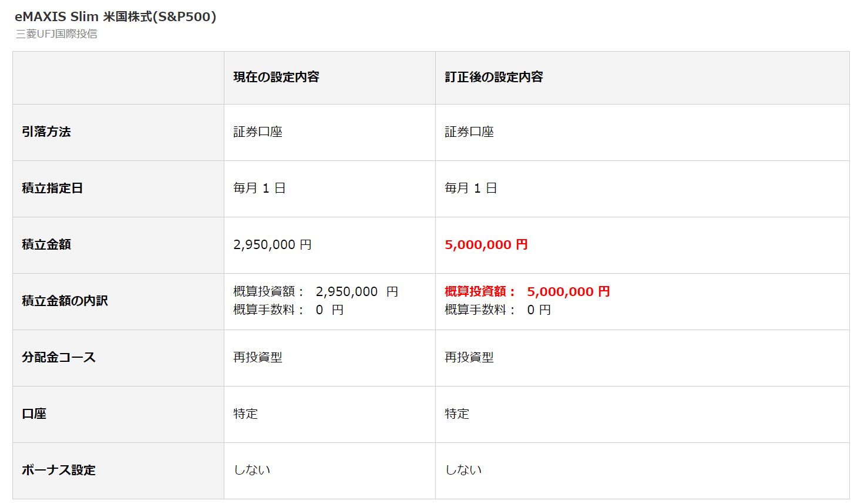Select the 訂正後の設定内容 column header
Viewport: 854px width, 504px height.
(x=493, y=77)
